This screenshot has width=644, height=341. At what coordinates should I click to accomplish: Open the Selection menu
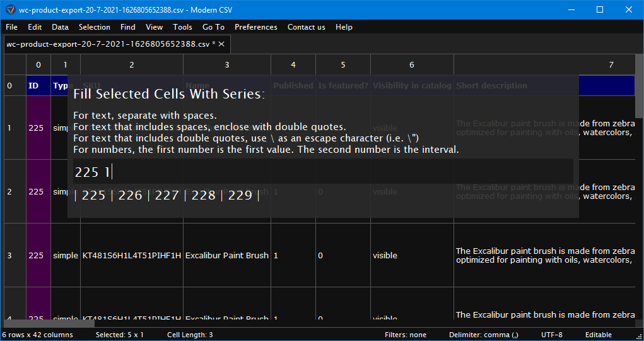95,27
